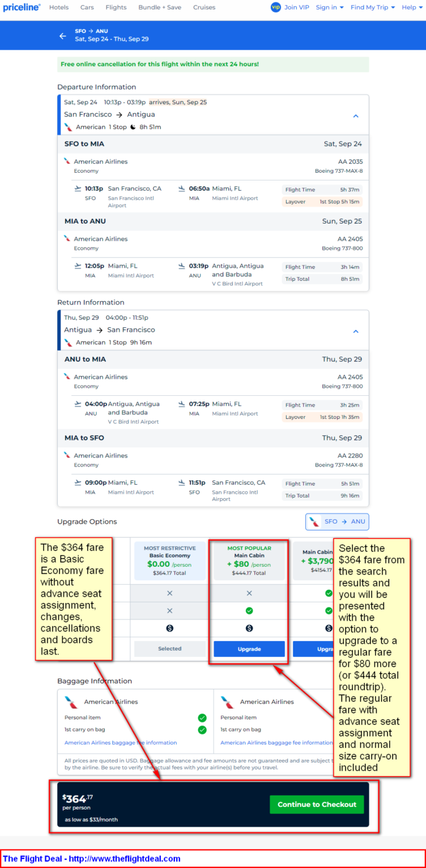Click landing icon beside 11:51p San Francisco
The height and width of the screenshot is (868, 426).
182,483
